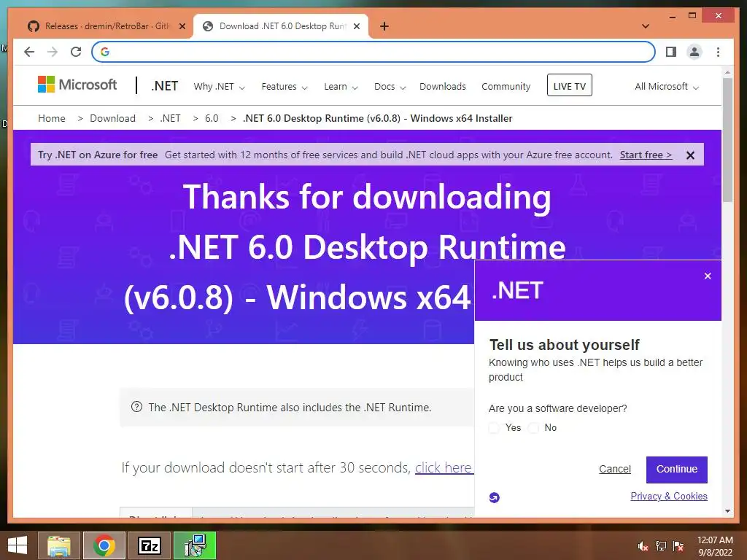Expand All Microsoft menu
Screen dimensions: 747x560
(667, 87)
